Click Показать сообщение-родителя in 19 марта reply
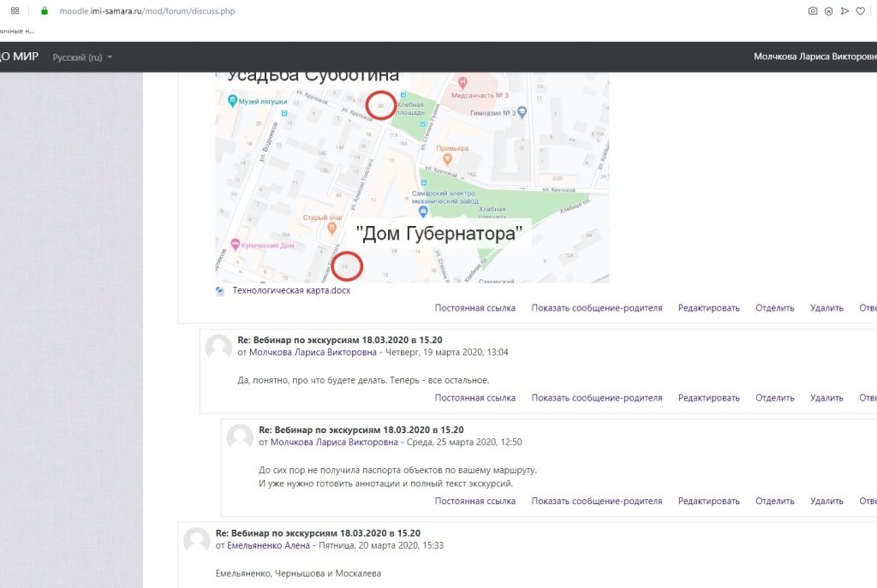 597,398
